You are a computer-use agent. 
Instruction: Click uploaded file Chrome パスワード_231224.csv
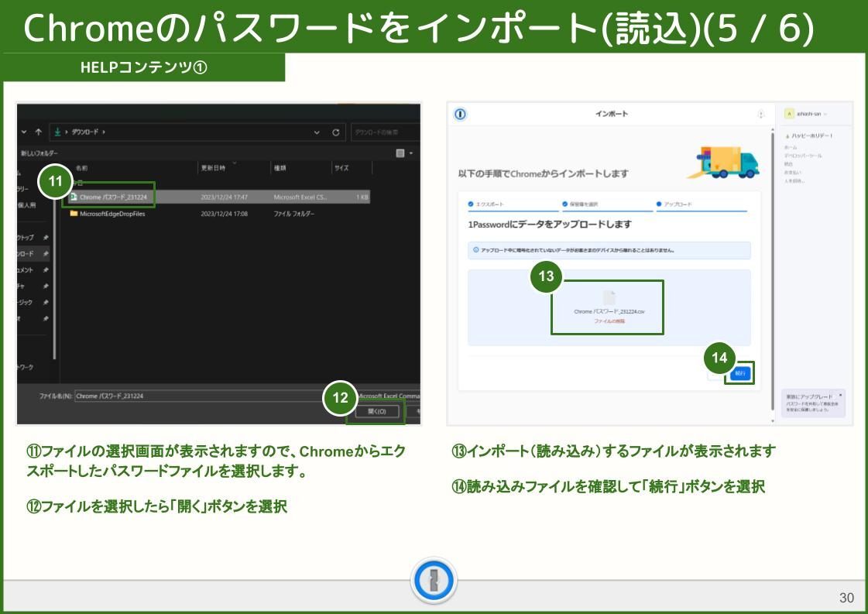coord(609,312)
